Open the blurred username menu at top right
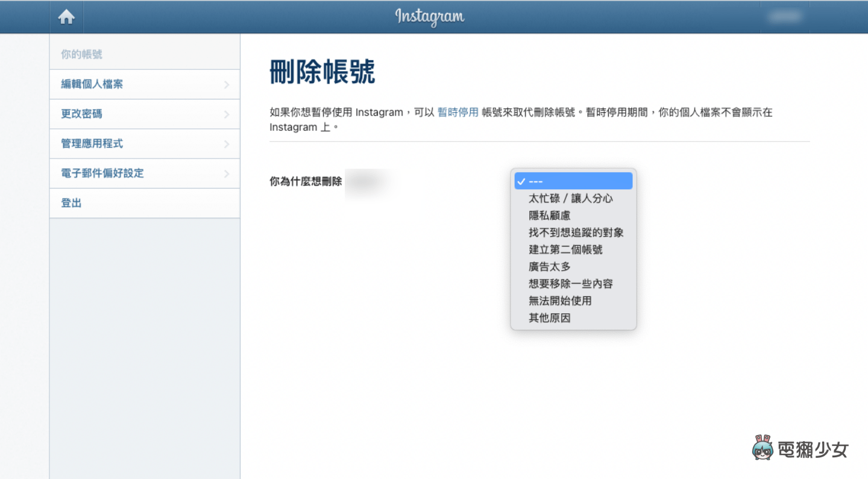This screenshot has height=479, width=868. point(784,17)
